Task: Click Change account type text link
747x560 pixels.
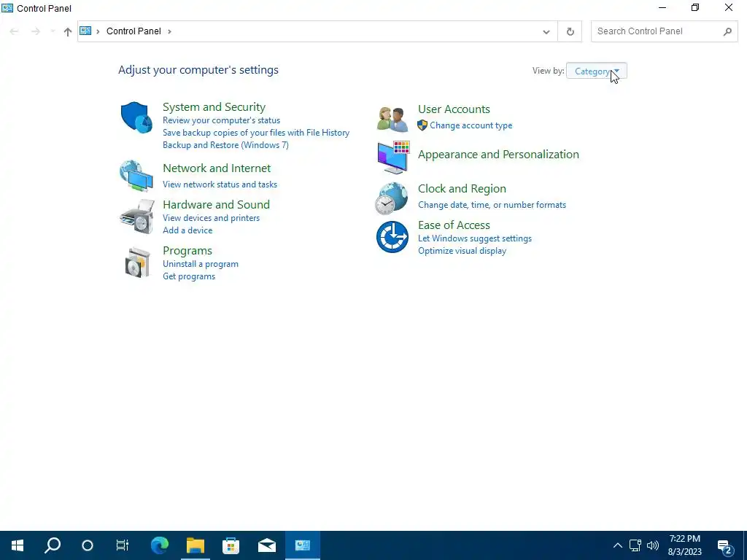Action: 471,125
